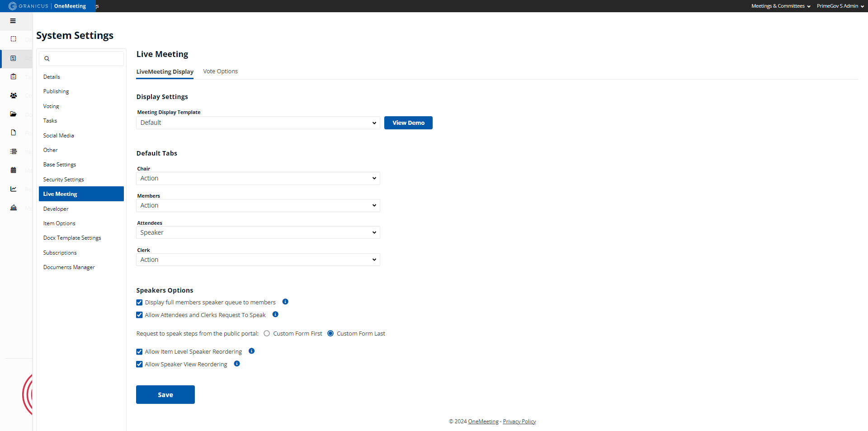Click the View Demo button
The image size is (868, 431).
(x=408, y=123)
